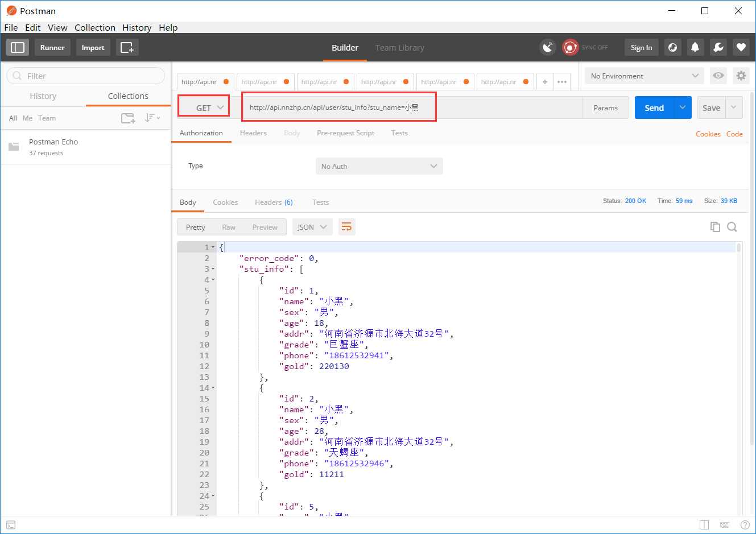Open manage environments gear icon

[x=741, y=76]
